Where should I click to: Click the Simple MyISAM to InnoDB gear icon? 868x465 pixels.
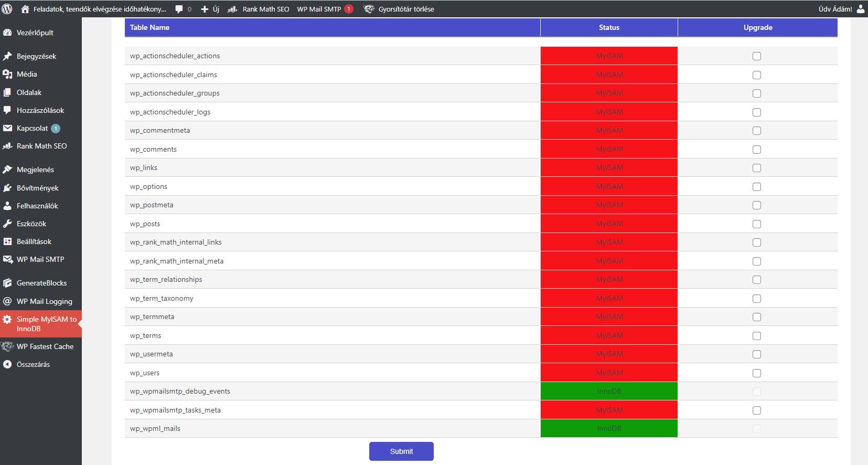point(7,319)
